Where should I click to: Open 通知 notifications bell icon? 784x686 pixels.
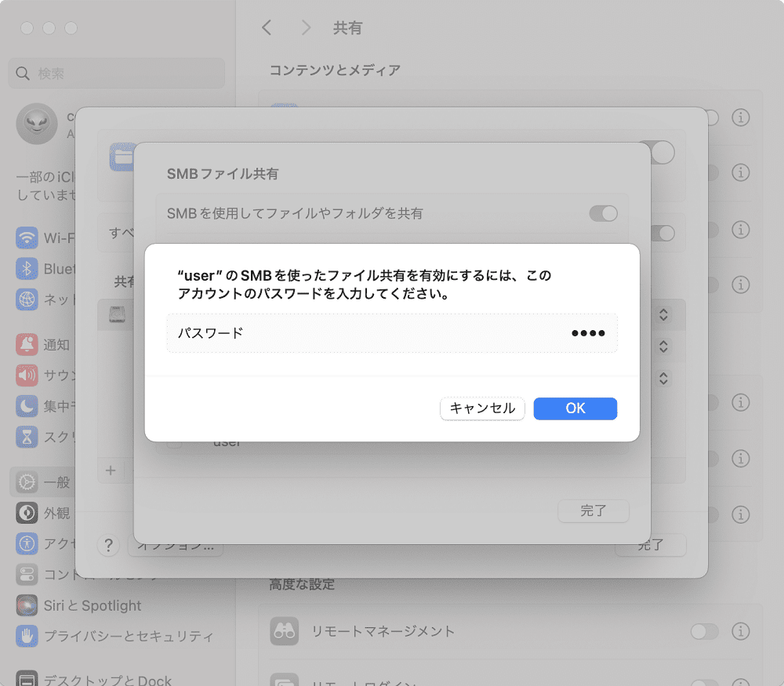pyautogui.click(x=27, y=344)
